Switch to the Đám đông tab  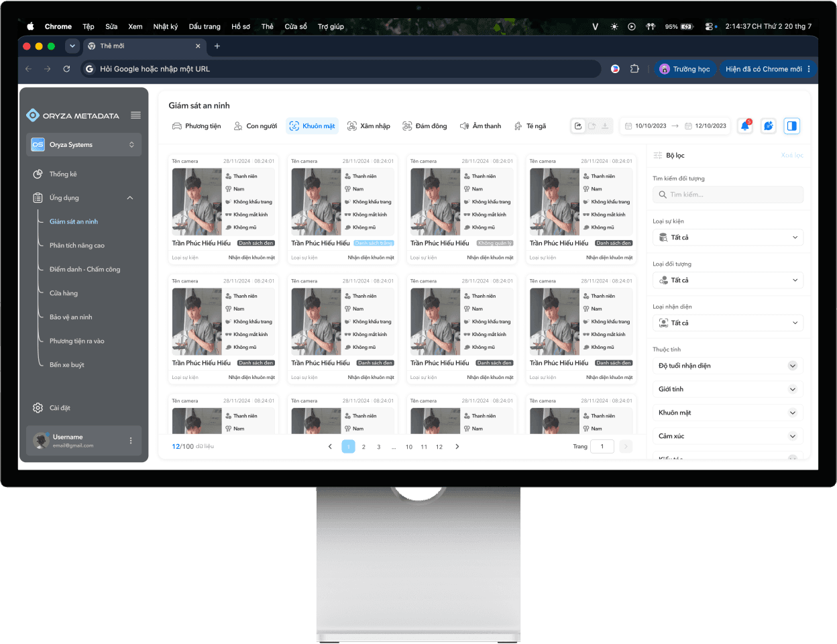pos(425,126)
